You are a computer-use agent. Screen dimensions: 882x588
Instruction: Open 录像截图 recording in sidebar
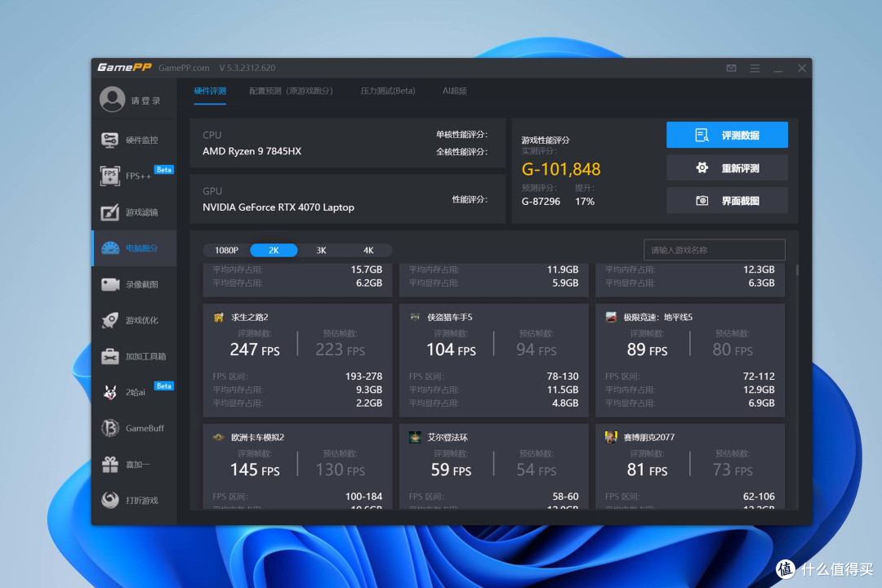pyautogui.click(x=135, y=284)
